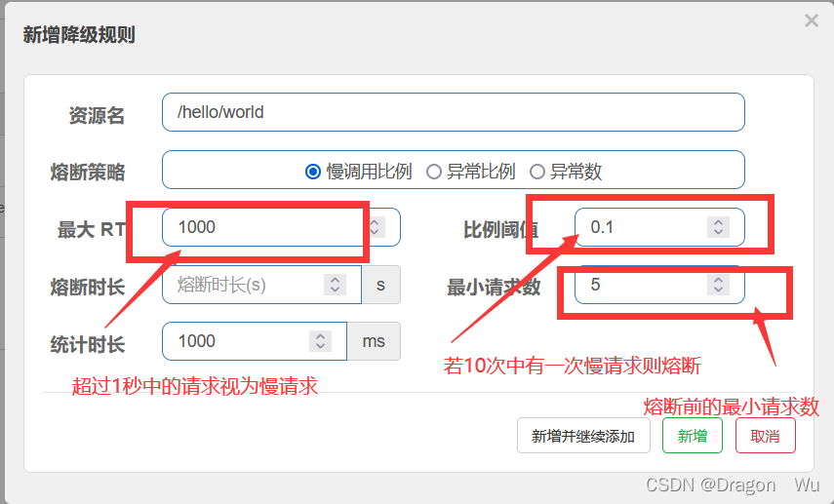The height and width of the screenshot is (504, 834).
Task: Click the red 取消 button
Action: (x=766, y=436)
